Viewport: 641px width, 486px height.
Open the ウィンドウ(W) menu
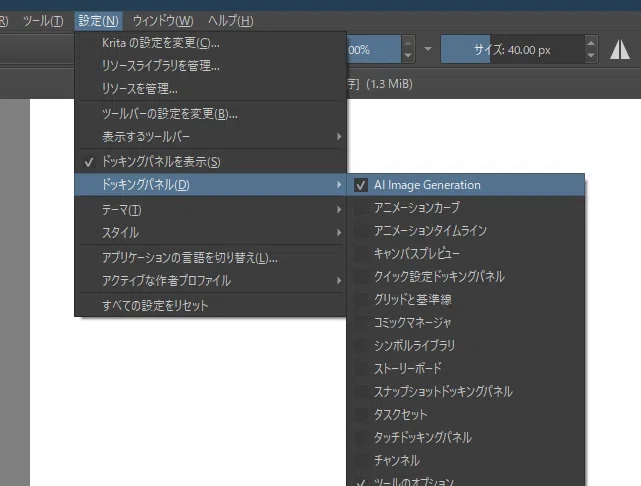click(x=163, y=20)
